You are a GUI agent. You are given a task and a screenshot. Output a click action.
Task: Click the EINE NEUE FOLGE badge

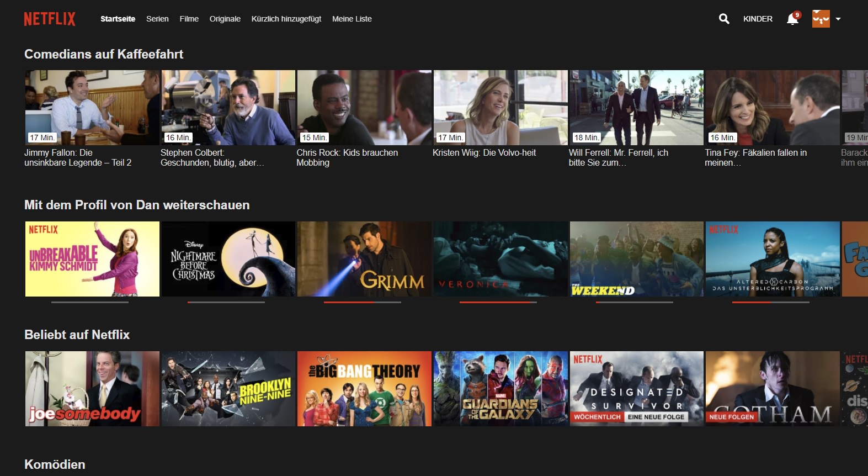pos(656,417)
